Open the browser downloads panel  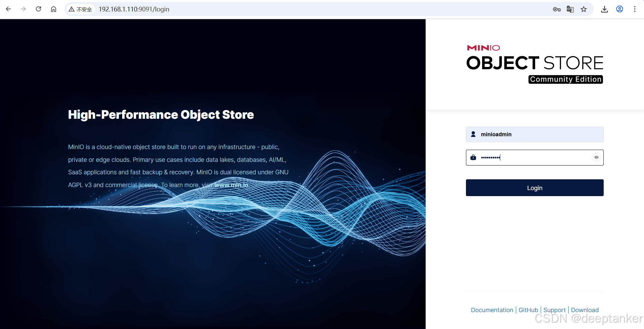(x=604, y=9)
